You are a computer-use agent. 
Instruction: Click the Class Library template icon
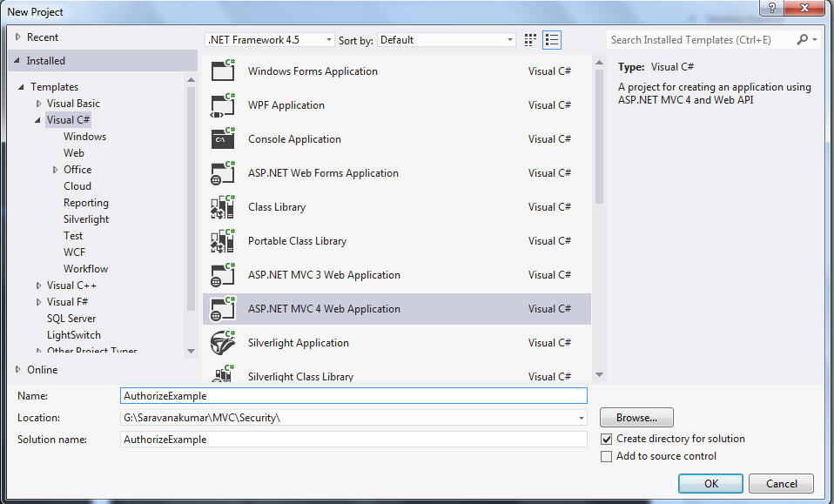[x=223, y=207]
